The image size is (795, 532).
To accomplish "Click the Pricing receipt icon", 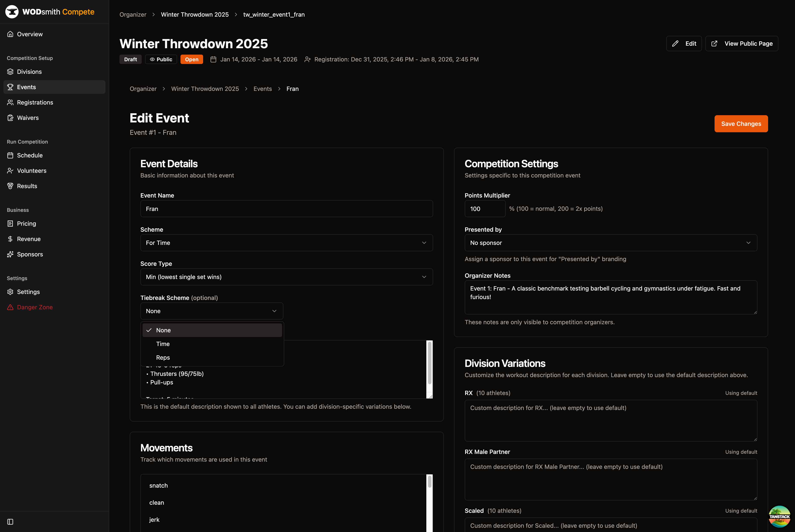I will point(10,224).
